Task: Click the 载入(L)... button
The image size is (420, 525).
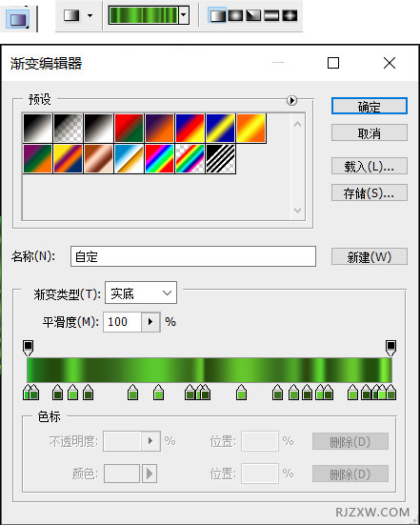Action: pos(370,166)
